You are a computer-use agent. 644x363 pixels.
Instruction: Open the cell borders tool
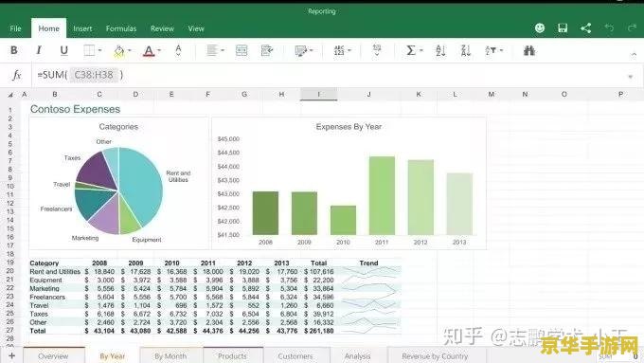coord(89,50)
